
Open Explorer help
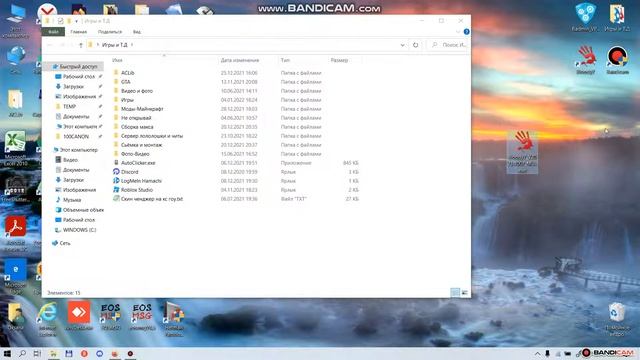pyautogui.click(x=467, y=32)
